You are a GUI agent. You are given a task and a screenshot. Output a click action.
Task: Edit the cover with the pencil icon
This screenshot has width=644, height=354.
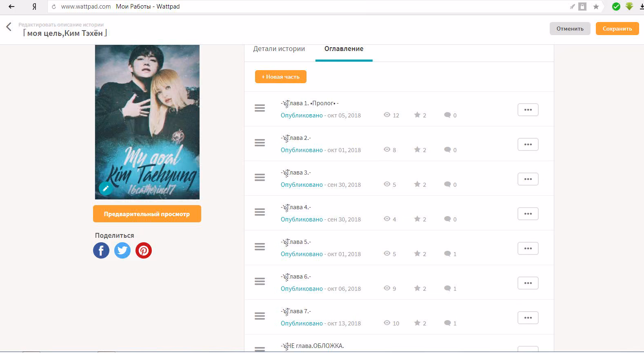pyautogui.click(x=106, y=188)
